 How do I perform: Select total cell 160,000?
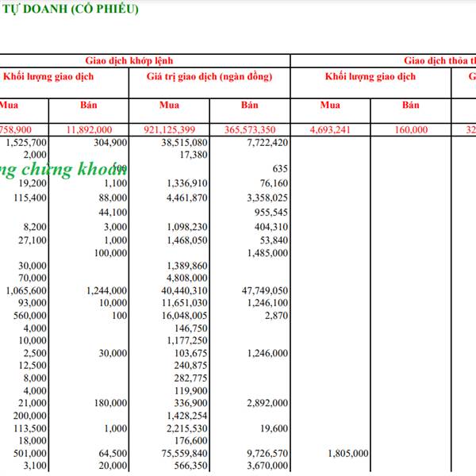(x=411, y=130)
